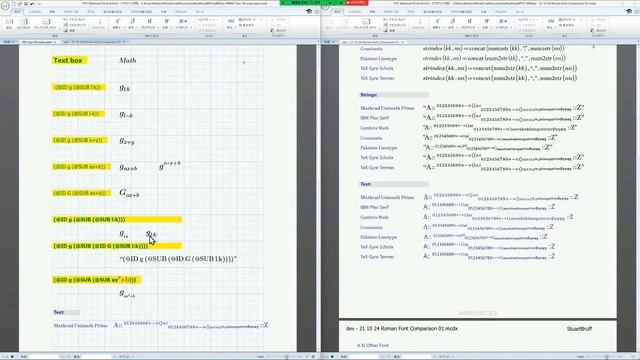The height and width of the screenshot is (360, 640).
Task: Open the Math ribbon tab in right window
Action: (x=337, y=12)
